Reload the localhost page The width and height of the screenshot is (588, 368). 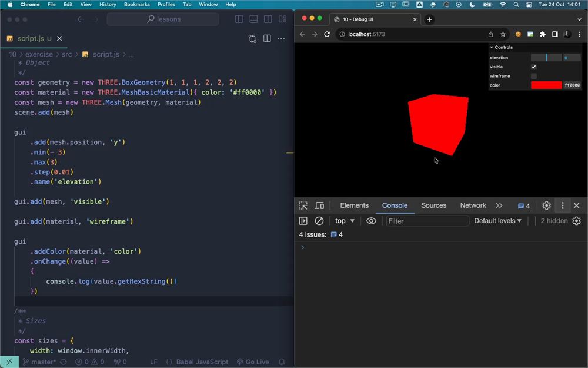click(x=327, y=34)
